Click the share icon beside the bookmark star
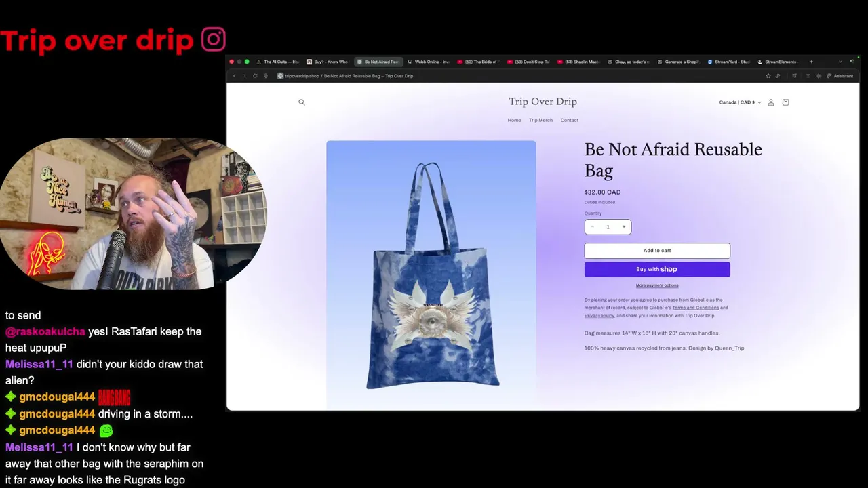Screen dimensions: 868x488 click(778, 76)
